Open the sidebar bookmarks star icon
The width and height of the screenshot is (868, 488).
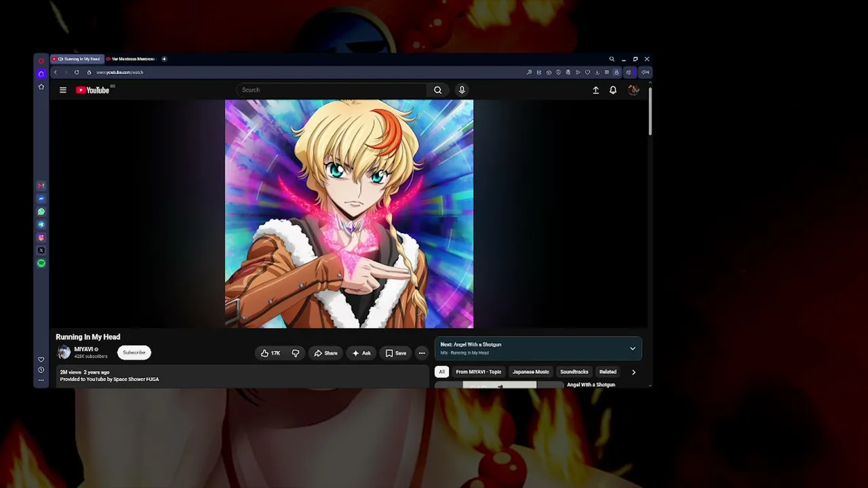coord(41,87)
